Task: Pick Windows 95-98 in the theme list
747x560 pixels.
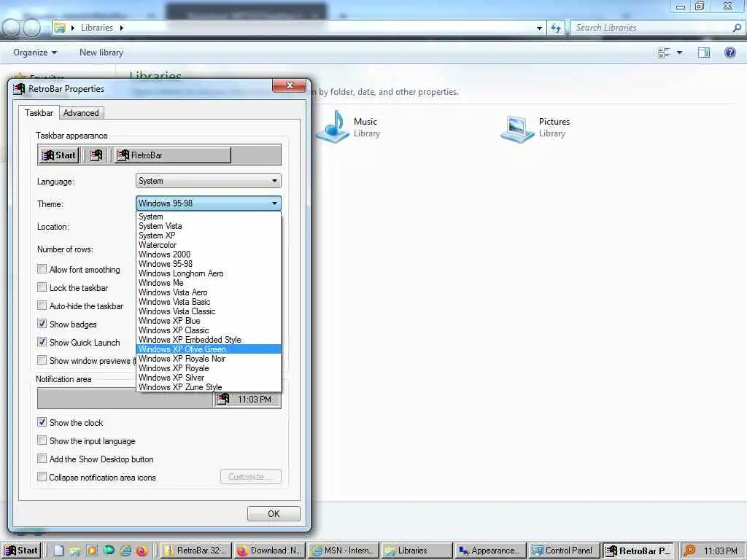Action: pyautogui.click(x=208, y=264)
